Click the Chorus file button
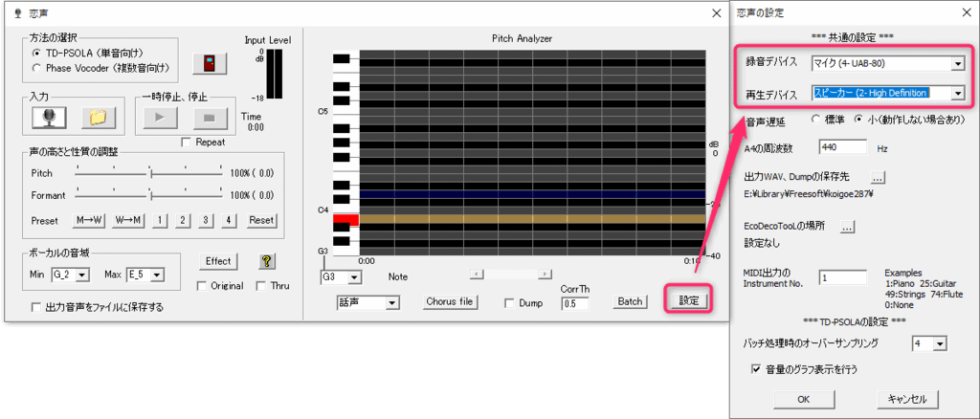Viewport: 980px width, 419px height. pos(450,302)
